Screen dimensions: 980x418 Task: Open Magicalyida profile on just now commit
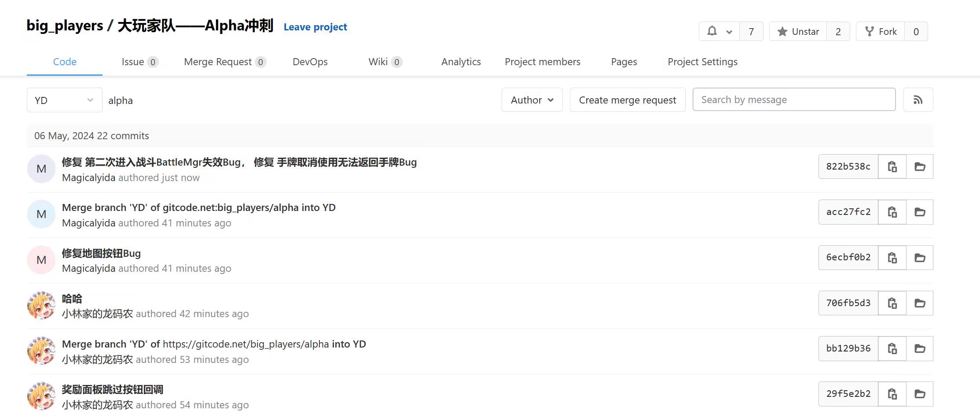point(89,178)
